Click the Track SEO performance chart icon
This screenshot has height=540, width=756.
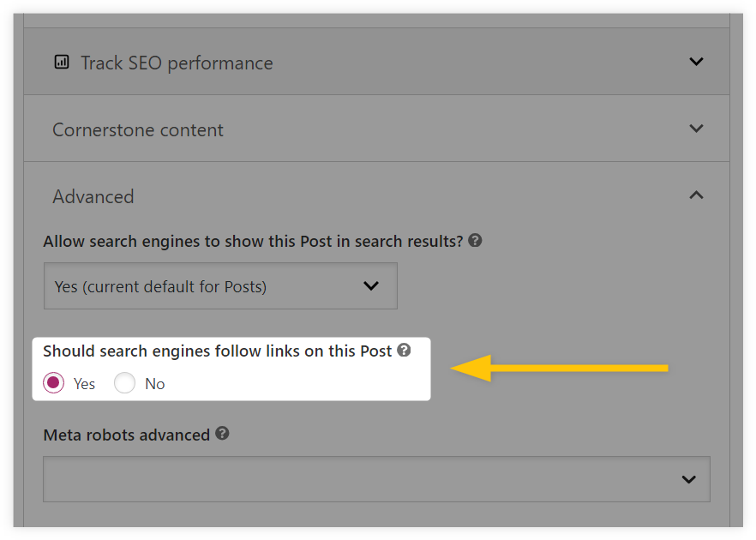click(62, 63)
